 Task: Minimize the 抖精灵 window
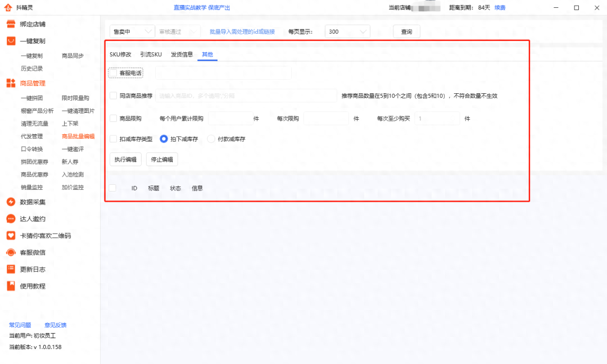click(x=556, y=7)
